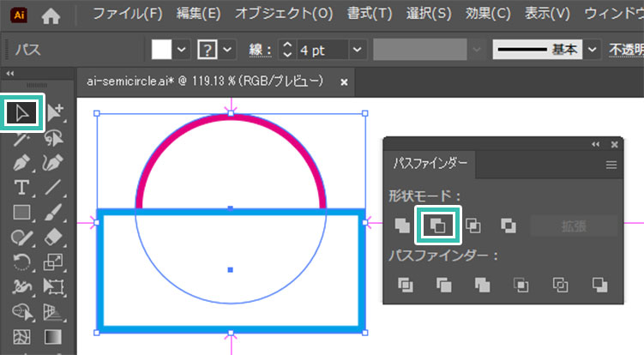This screenshot has height=355, width=644.
Task: Open the fill color dropdown arrow
Action: 181,50
